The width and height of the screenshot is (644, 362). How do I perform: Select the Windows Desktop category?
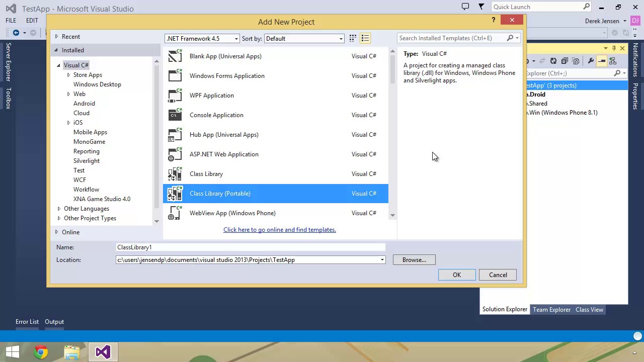coord(97,84)
